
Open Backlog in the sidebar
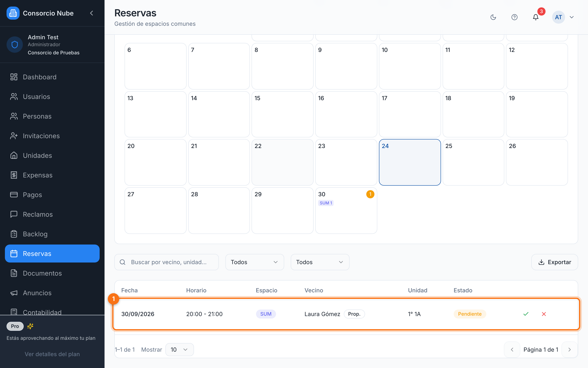pyautogui.click(x=52, y=234)
